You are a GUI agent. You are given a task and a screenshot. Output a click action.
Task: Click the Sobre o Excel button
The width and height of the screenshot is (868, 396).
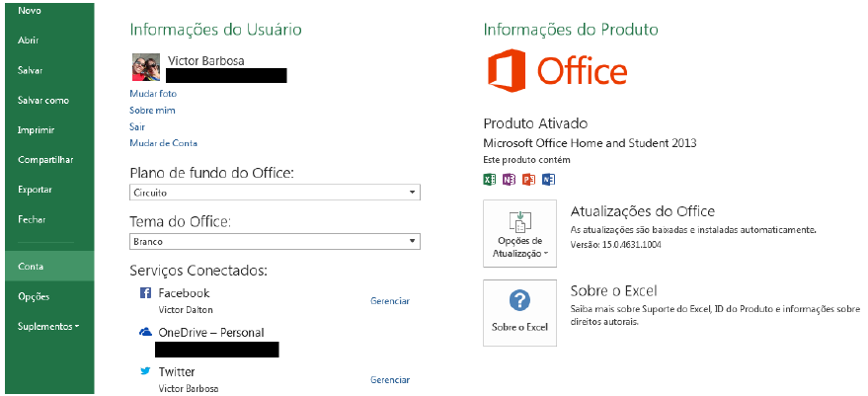(x=518, y=312)
